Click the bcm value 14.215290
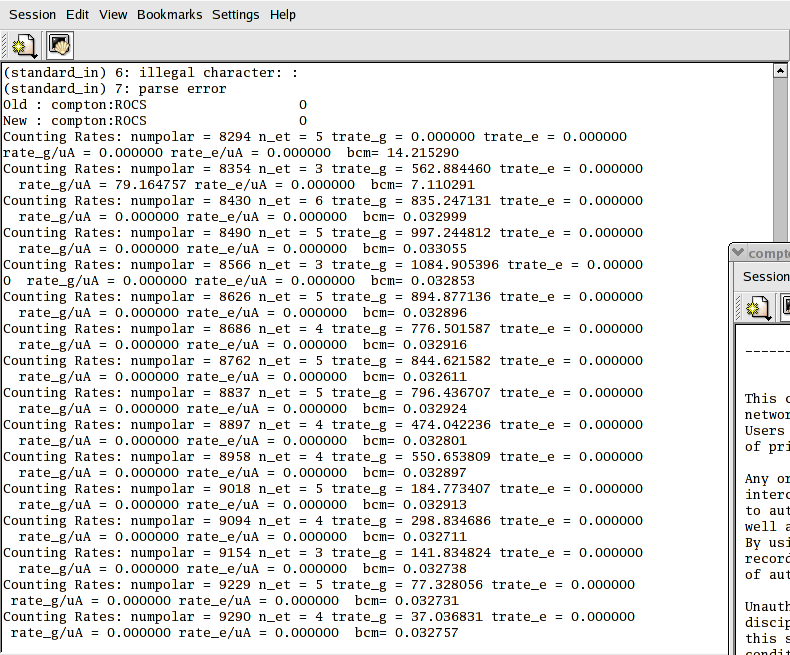 (423, 153)
